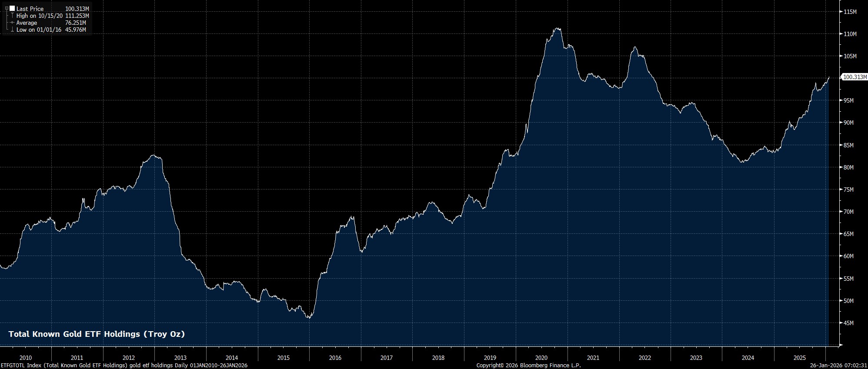Screen dimensions: 868x369
Task: Click the 2020 label on the time axis
Action: [541, 358]
